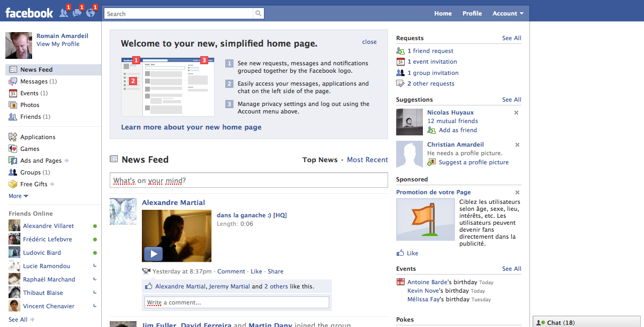The width and height of the screenshot is (644, 327).
Task: Open Learn more about your new home page
Action: click(x=191, y=127)
